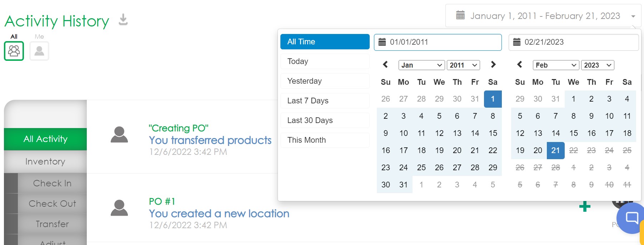644x245 pixels.
Task: Download the activity history export
Action: pos(123,20)
